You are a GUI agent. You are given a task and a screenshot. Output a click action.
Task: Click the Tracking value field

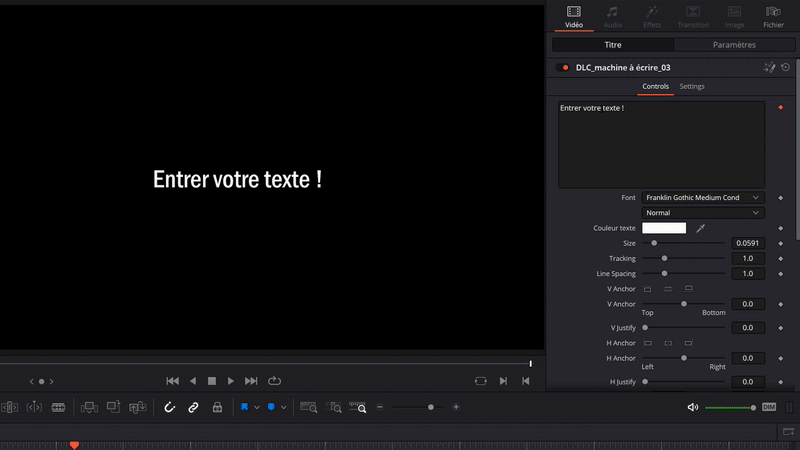(748, 258)
